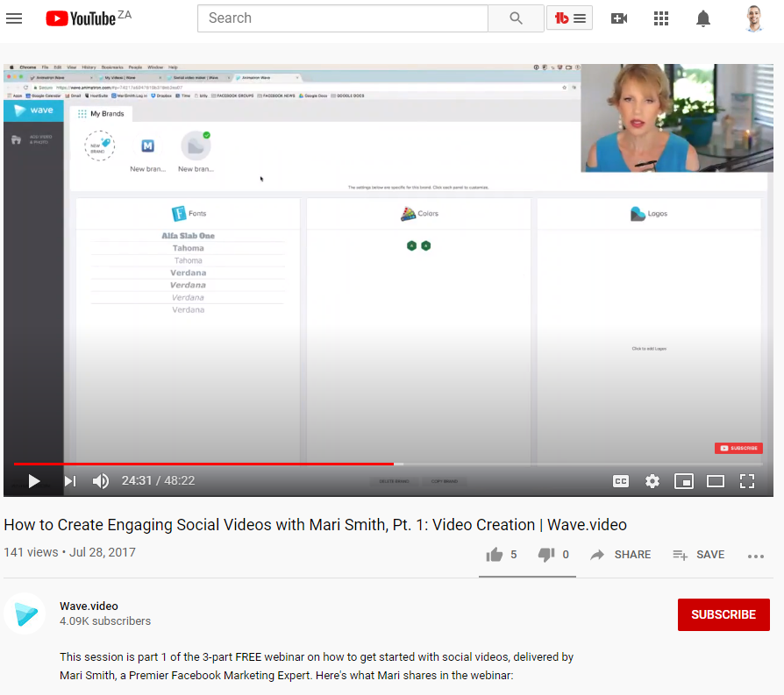Click the Add Video & Photo sidebar icon
This screenshot has width=784, height=695.
click(17, 140)
